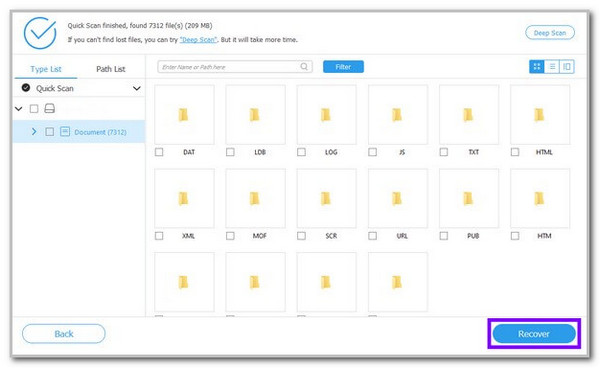Switch to detail preview view icon
The image size is (600, 368).
567,67
